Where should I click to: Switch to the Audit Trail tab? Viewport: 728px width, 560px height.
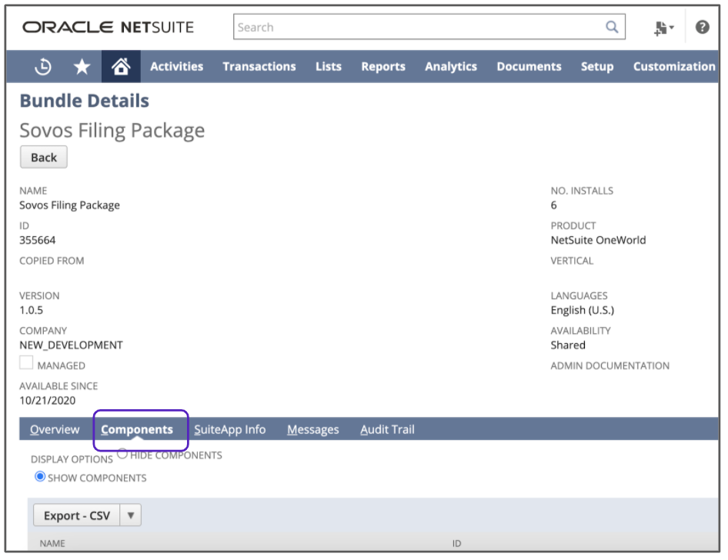coord(387,429)
